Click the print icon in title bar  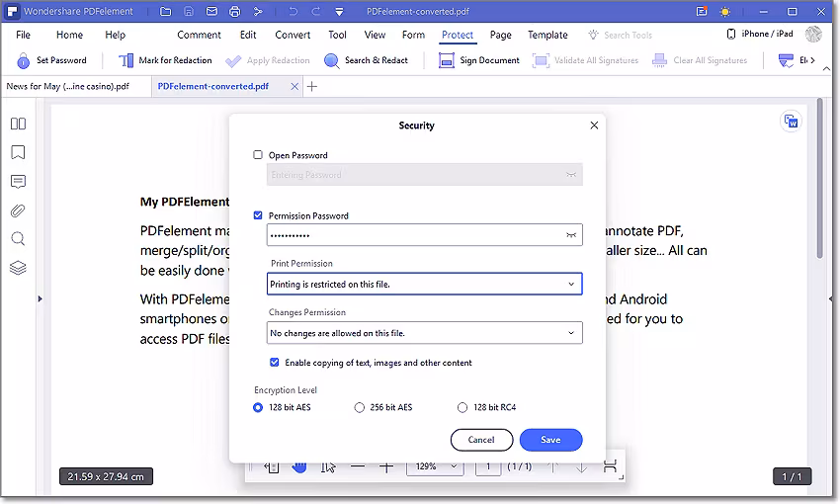[234, 11]
